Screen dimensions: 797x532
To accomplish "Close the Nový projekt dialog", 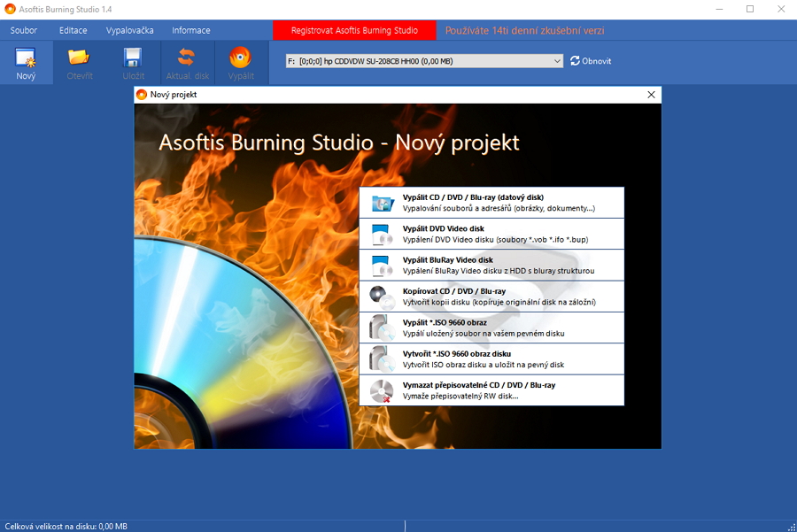I will (651, 95).
